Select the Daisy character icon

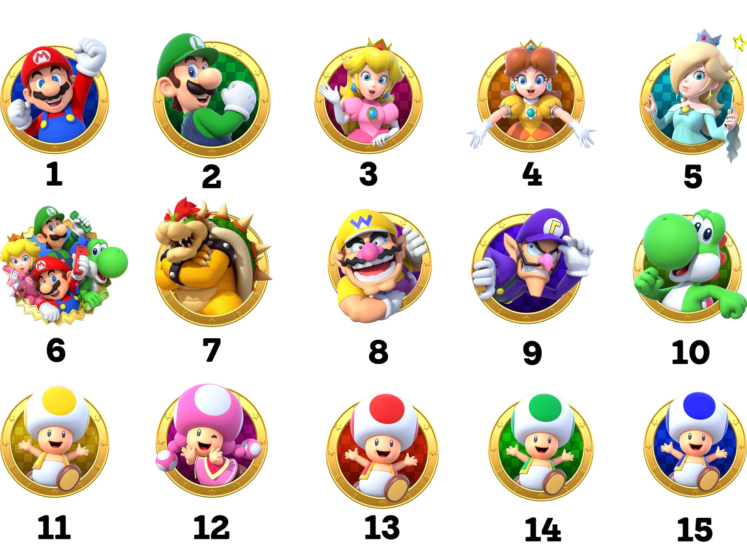pyautogui.click(x=531, y=96)
